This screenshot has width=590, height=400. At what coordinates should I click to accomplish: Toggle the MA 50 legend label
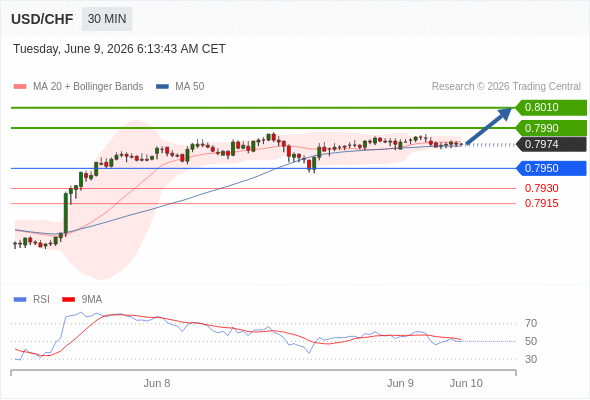pyautogui.click(x=190, y=87)
